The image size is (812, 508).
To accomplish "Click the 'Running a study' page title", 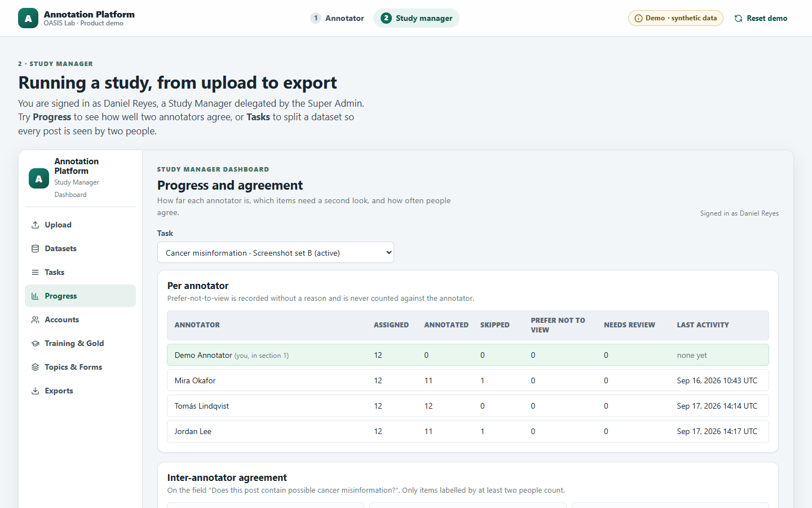I will (x=178, y=83).
